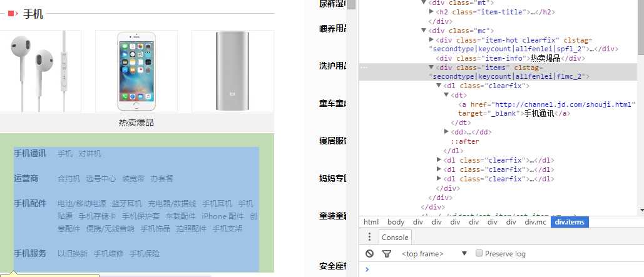Click the 妈妈专区 sidebar category
This screenshot has width=644, height=277.
point(333,178)
